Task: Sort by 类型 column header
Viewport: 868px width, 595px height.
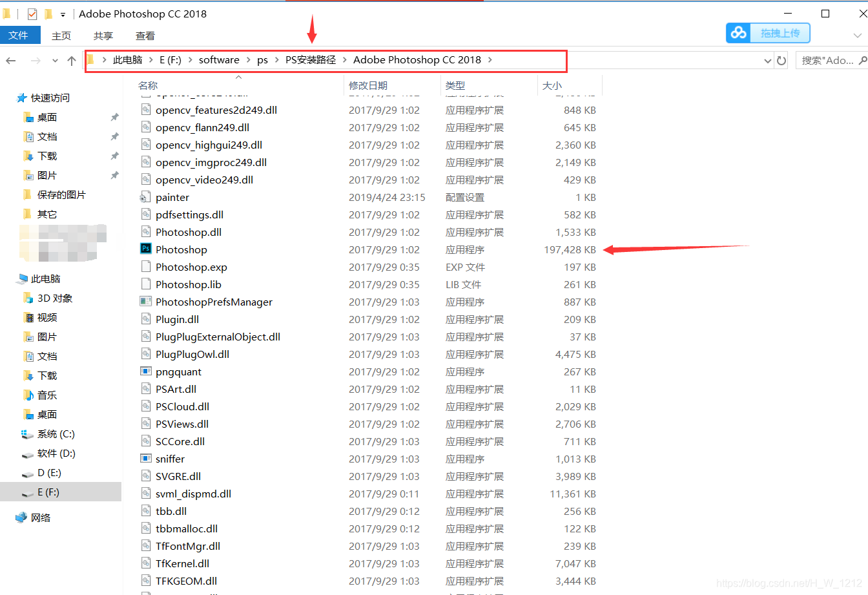Action: [455, 85]
